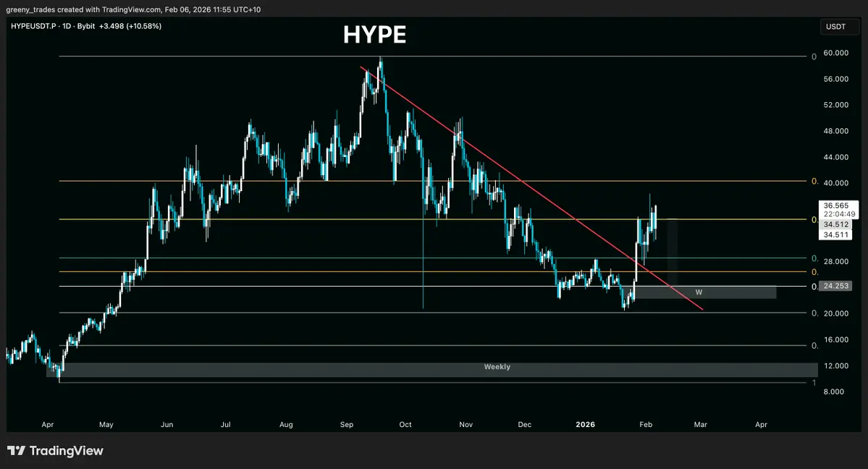Select the Weekly zone label
The image size is (868, 469).
click(x=497, y=366)
